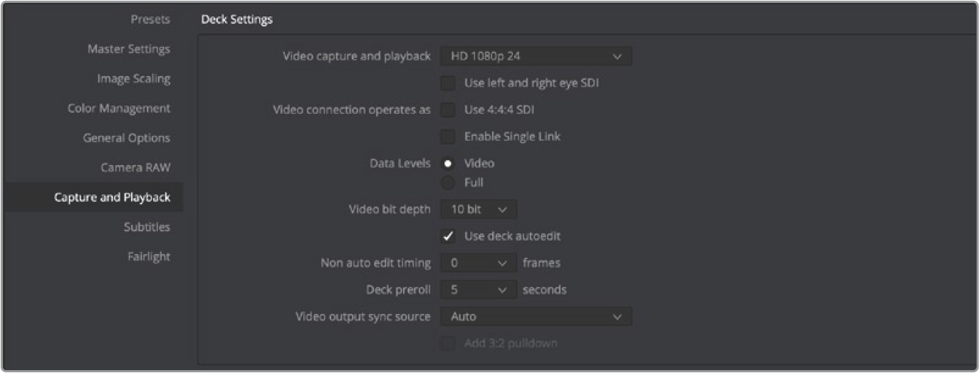Open Video capture and playback dropdown
This screenshot has height=373, width=980.
pos(536,56)
